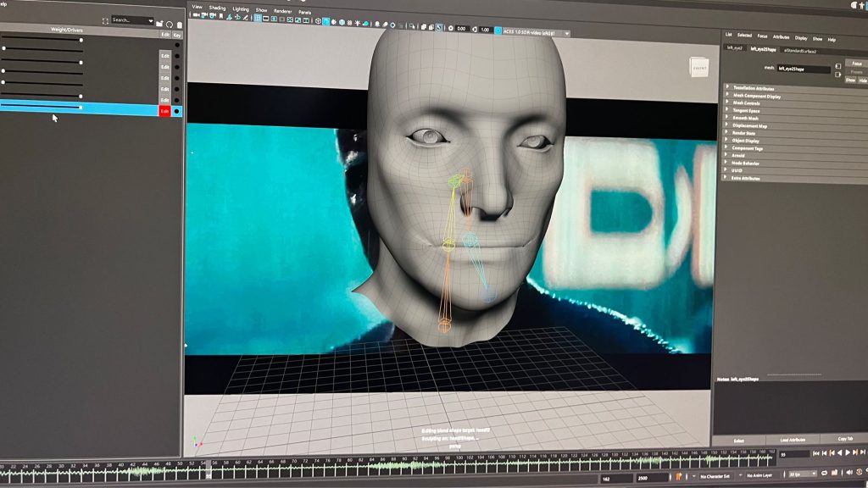The width and height of the screenshot is (868, 488).
Task: Click the Lock Camera icon
Action: (204, 15)
